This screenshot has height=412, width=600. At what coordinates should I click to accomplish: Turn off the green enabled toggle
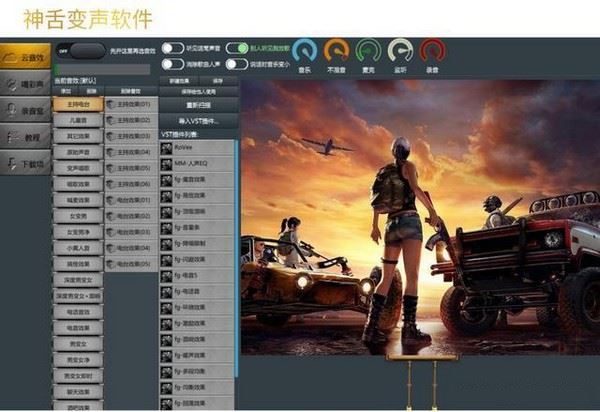coord(237,48)
